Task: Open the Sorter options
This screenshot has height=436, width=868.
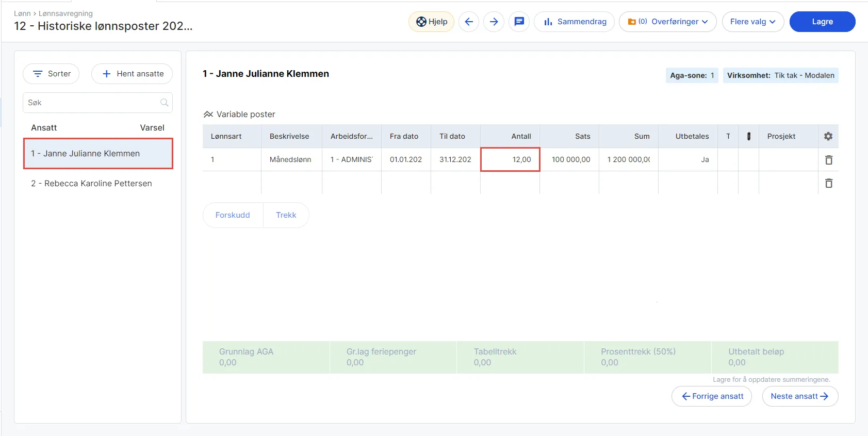Action: [51, 74]
